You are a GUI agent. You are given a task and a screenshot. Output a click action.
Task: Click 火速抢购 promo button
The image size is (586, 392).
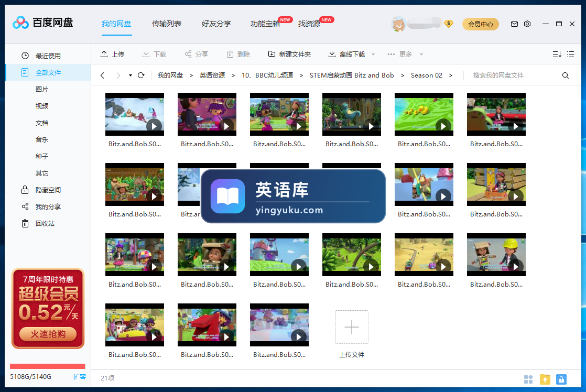(x=48, y=334)
